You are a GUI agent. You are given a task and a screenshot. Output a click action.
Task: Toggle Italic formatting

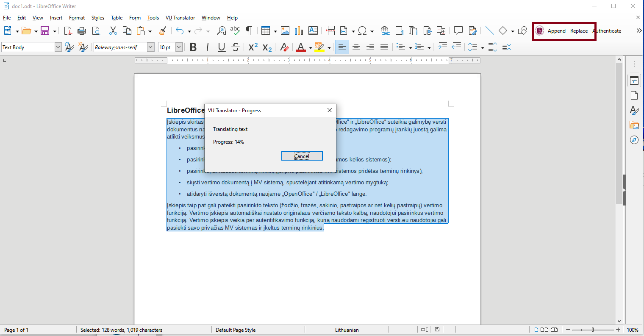click(207, 47)
